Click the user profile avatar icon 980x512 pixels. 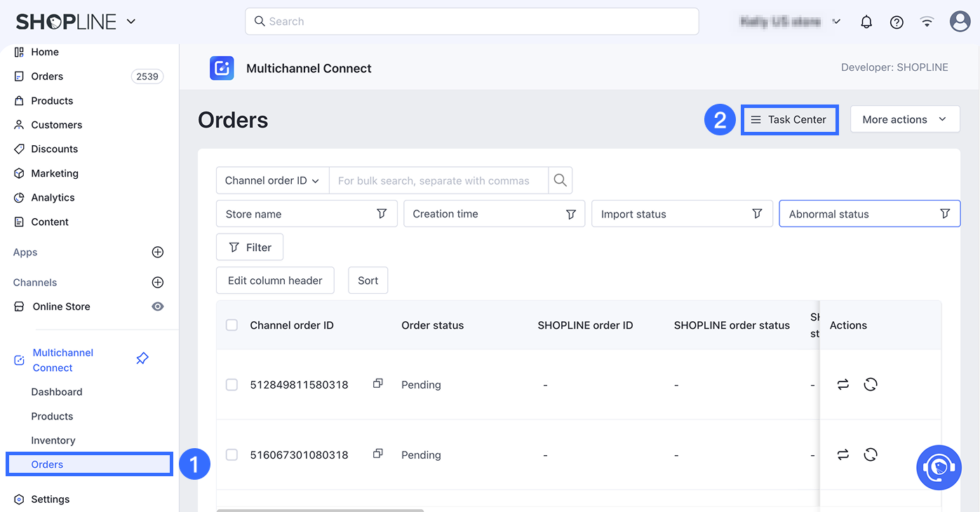click(960, 21)
